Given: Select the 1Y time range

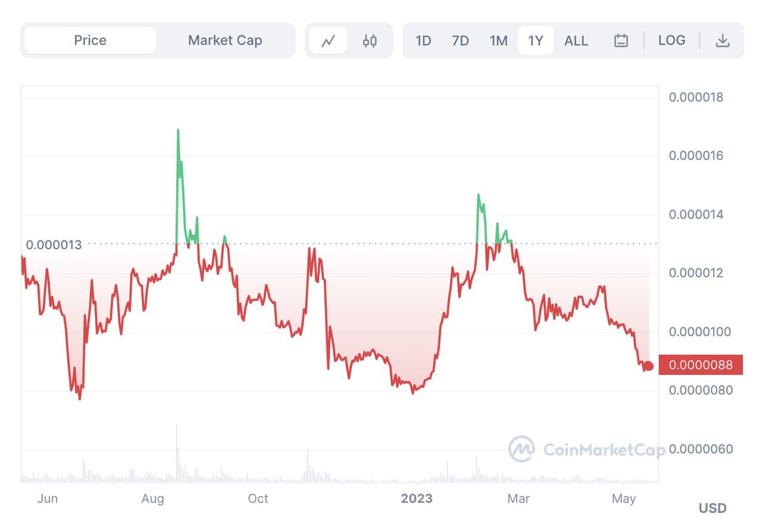Looking at the screenshot, I should (536, 40).
